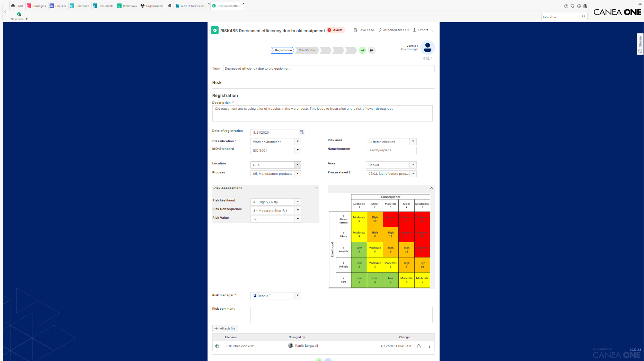Screen dimensions: 644x361
Task: Open the Risk likelihood dropdown
Action: tap(297, 202)
